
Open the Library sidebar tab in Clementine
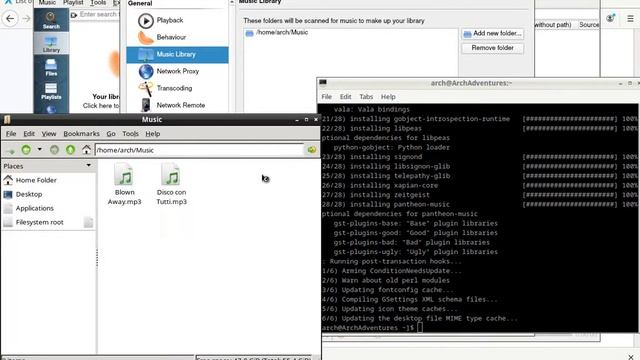tap(51, 43)
